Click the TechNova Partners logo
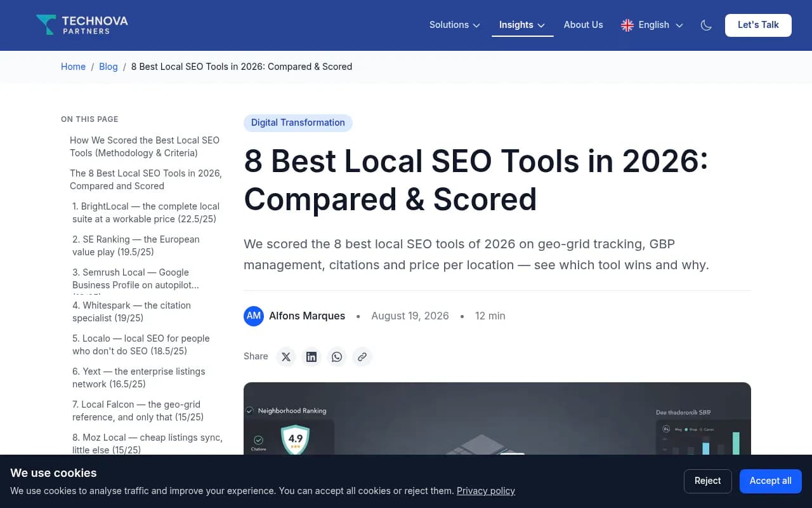The width and height of the screenshot is (812, 508). click(82, 25)
